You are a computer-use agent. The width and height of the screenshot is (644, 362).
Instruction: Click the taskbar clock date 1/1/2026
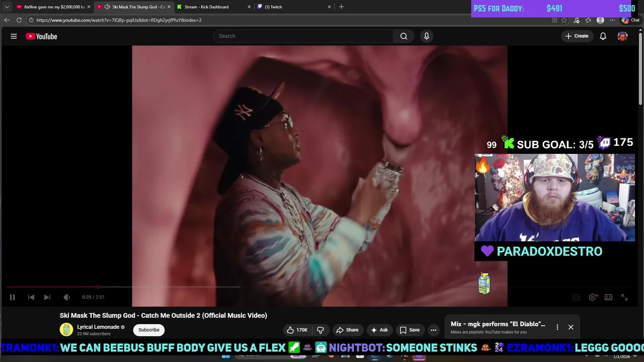pos(621,357)
